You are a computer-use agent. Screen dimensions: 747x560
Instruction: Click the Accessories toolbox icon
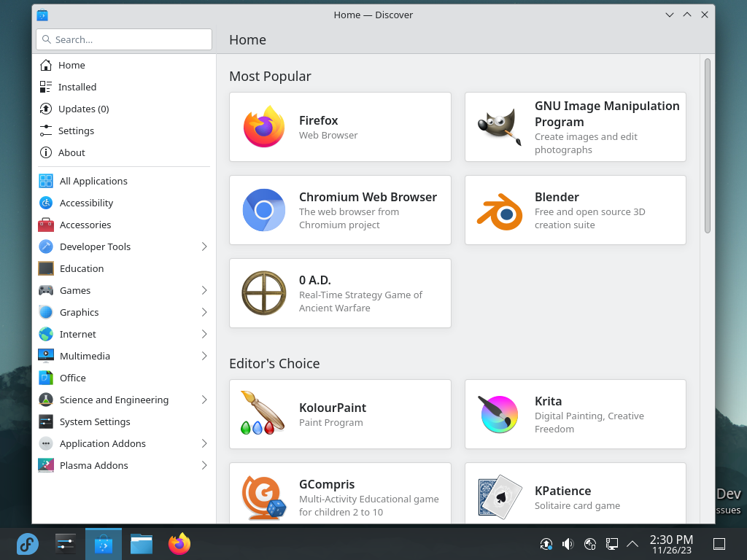click(x=46, y=225)
